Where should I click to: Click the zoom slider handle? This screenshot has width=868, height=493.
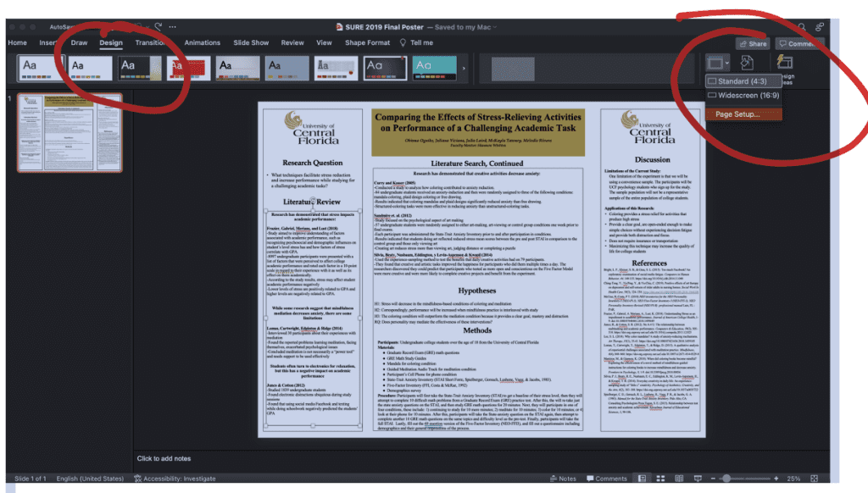pos(726,479)
